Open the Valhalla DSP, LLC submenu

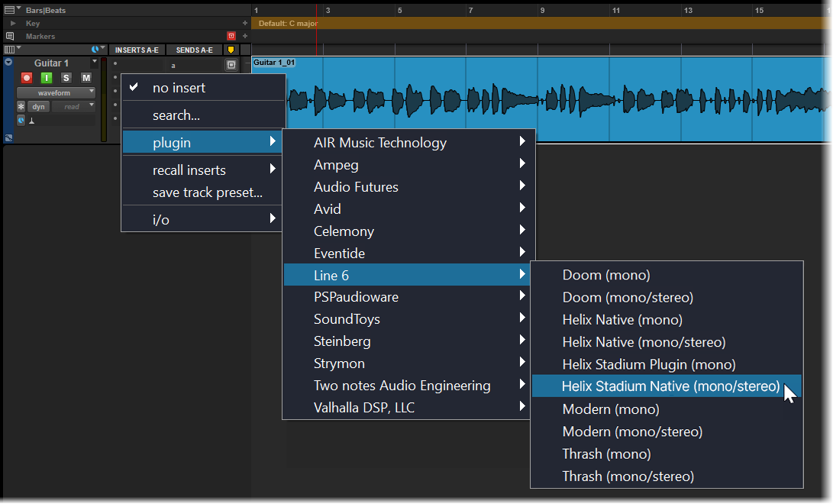point(407,407)
